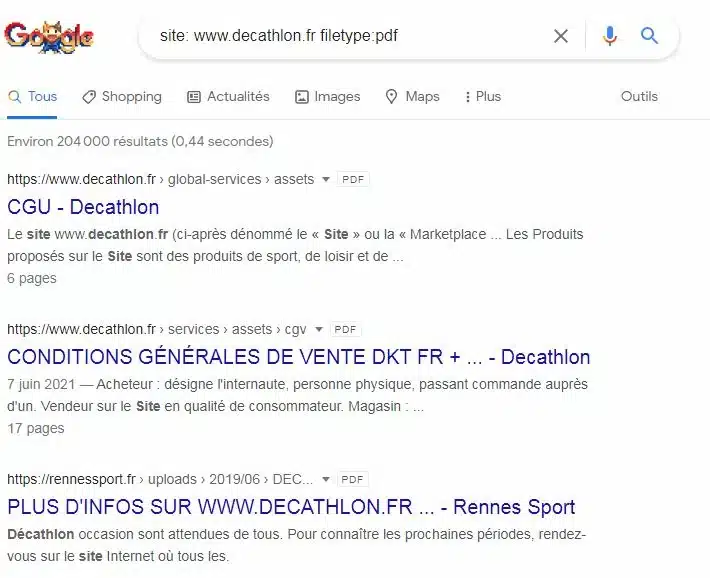Expand arrow next to assets cgv URL
710x578 pixels.
pos(319,329)
